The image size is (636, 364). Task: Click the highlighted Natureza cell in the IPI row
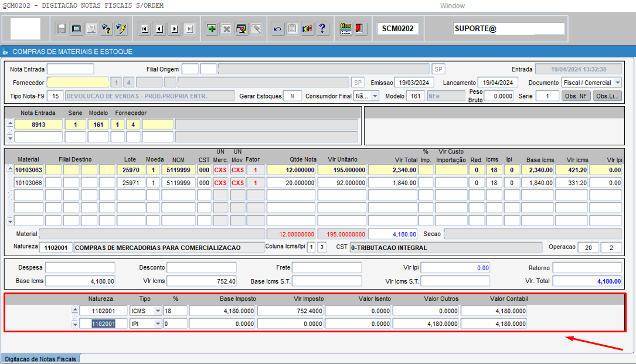point(103,324)
